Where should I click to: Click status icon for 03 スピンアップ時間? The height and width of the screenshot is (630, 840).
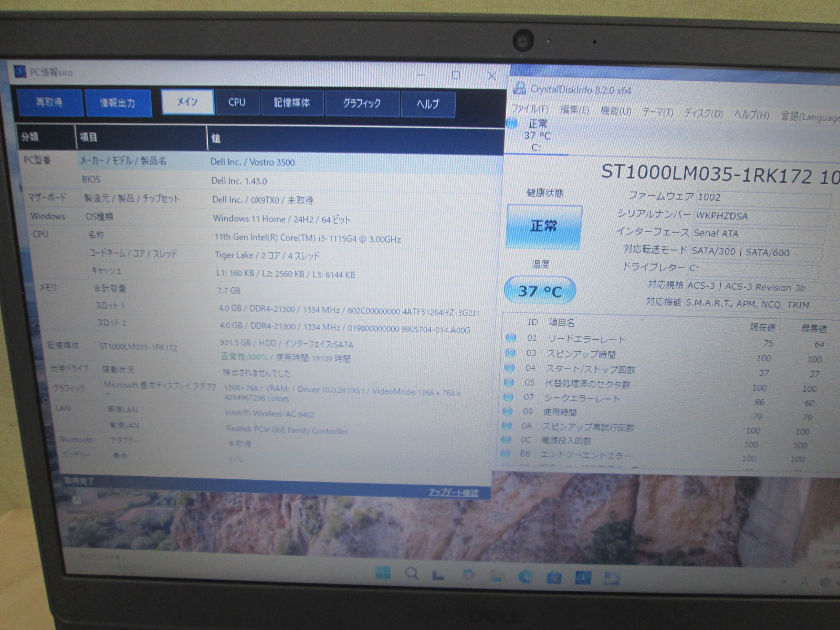[x=510, y=353]
